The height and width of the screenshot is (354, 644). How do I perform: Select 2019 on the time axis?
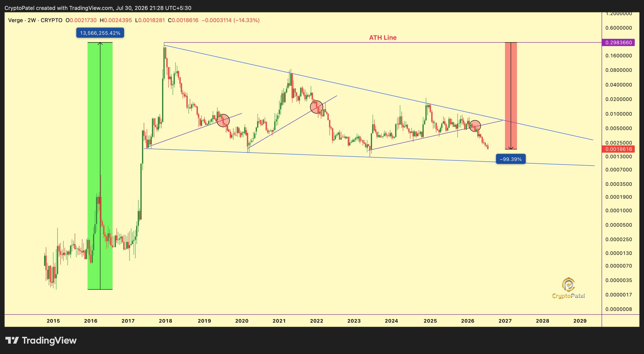[x=204, y=321]
